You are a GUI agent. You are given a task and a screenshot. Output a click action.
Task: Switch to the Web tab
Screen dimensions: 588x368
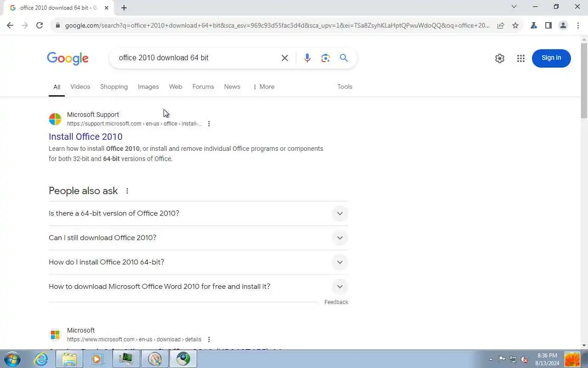pyautogui.click(x=175, y=86)
